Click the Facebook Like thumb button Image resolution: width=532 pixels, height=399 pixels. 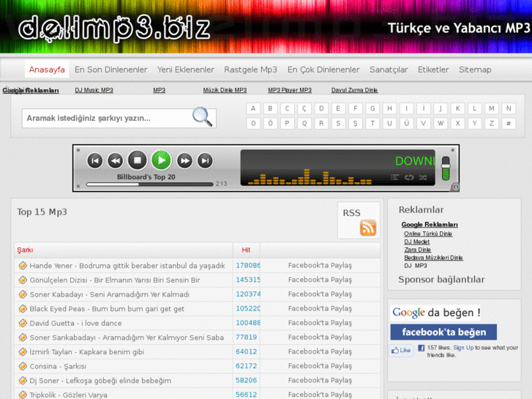(x=401, y=351)
